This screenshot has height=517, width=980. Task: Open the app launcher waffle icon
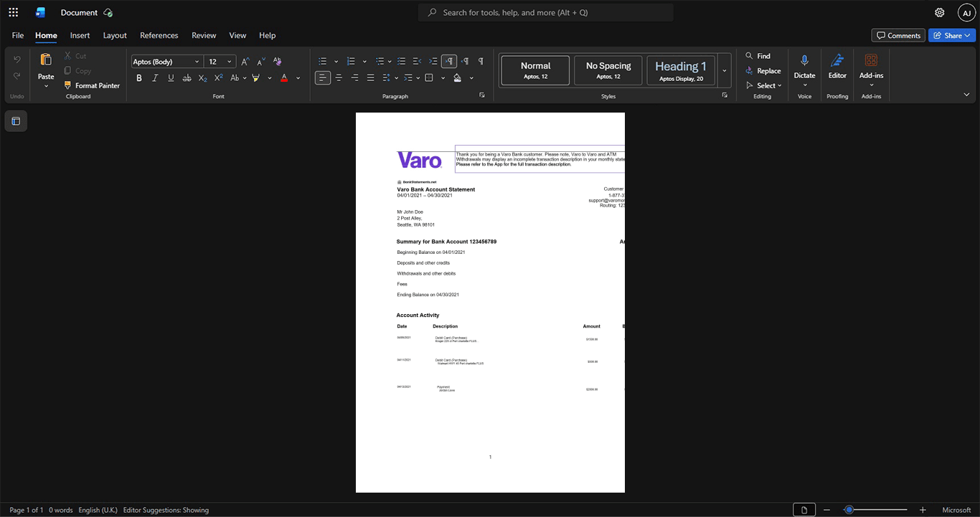pyautogui.click(x=13, y=12)
